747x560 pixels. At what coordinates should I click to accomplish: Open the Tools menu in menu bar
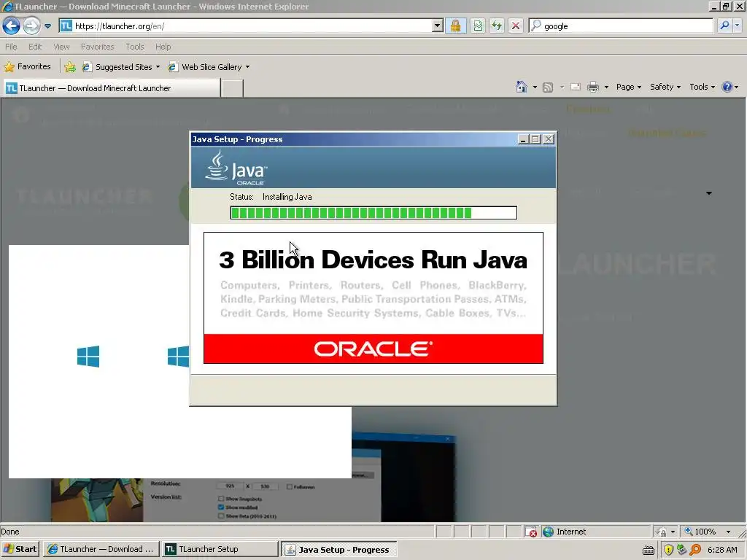[x=135, y=47]
